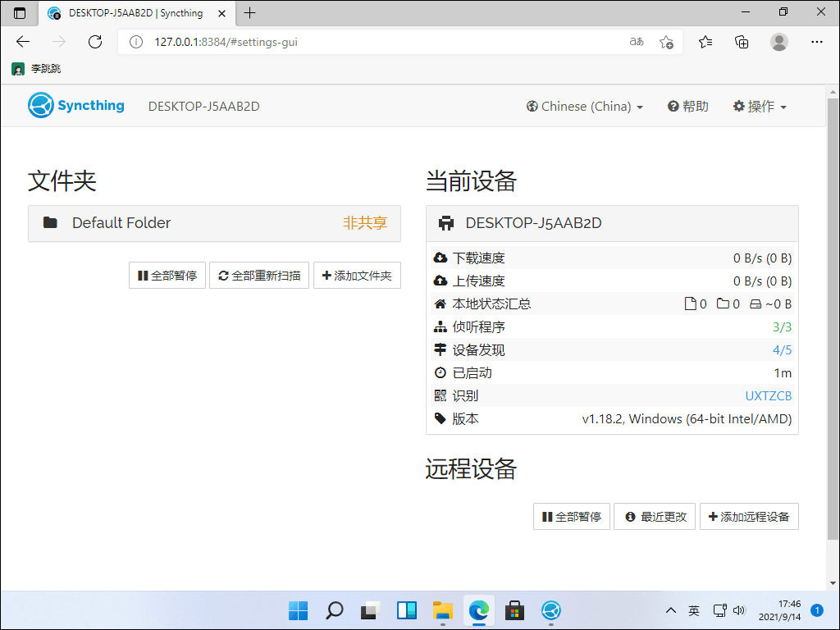Click the 帮助 help menu item

coord(687,107)
